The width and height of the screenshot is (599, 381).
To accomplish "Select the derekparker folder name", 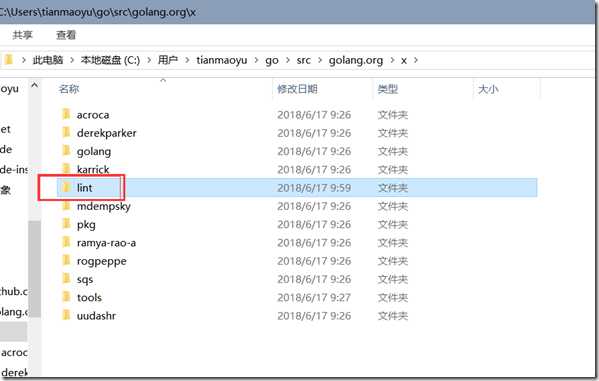I will [107, 133].
